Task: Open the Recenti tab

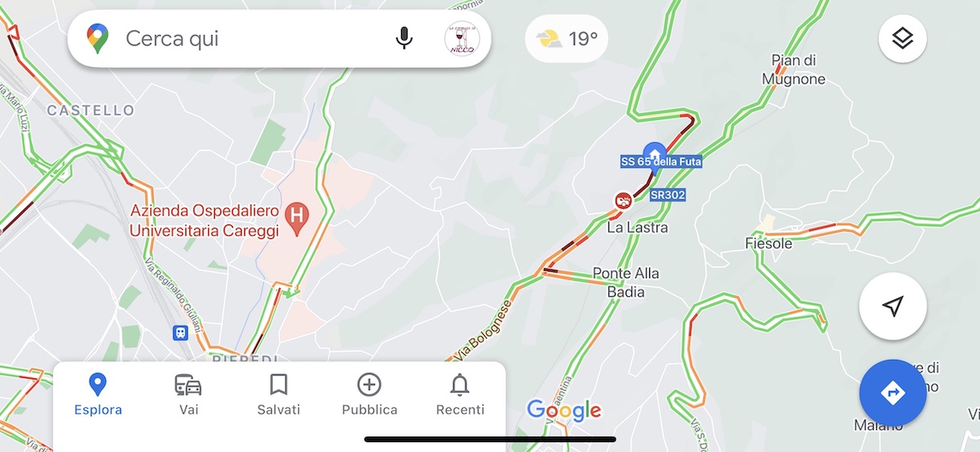Action: click(x=460, y=395)
